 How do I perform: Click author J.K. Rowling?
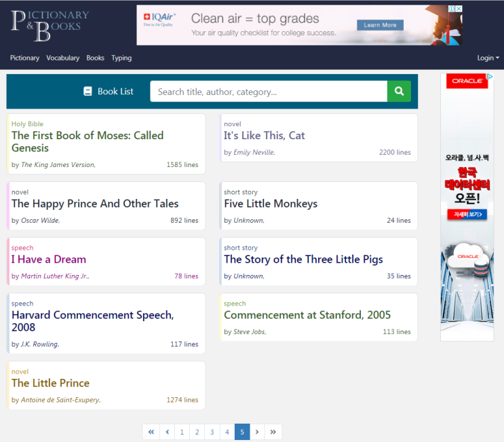(x=40, y=344)
